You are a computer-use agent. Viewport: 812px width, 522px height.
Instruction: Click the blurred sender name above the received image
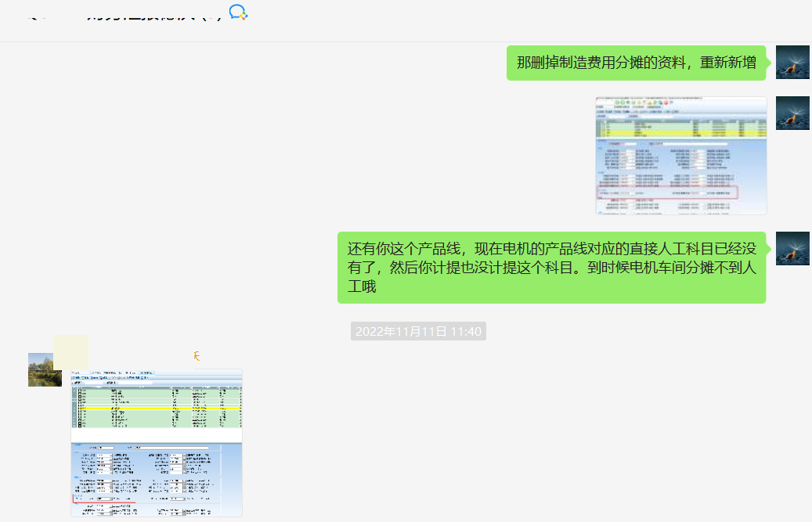[x=70, y=351]
